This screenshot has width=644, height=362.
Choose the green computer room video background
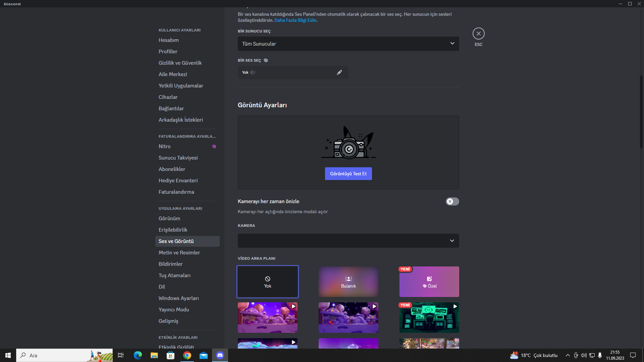(429, 318)
